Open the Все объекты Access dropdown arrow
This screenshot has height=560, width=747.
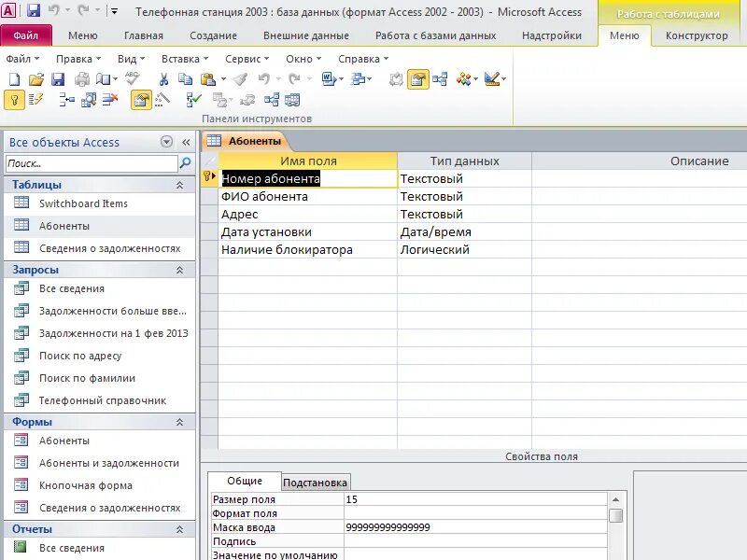click(x=166, y=142)
